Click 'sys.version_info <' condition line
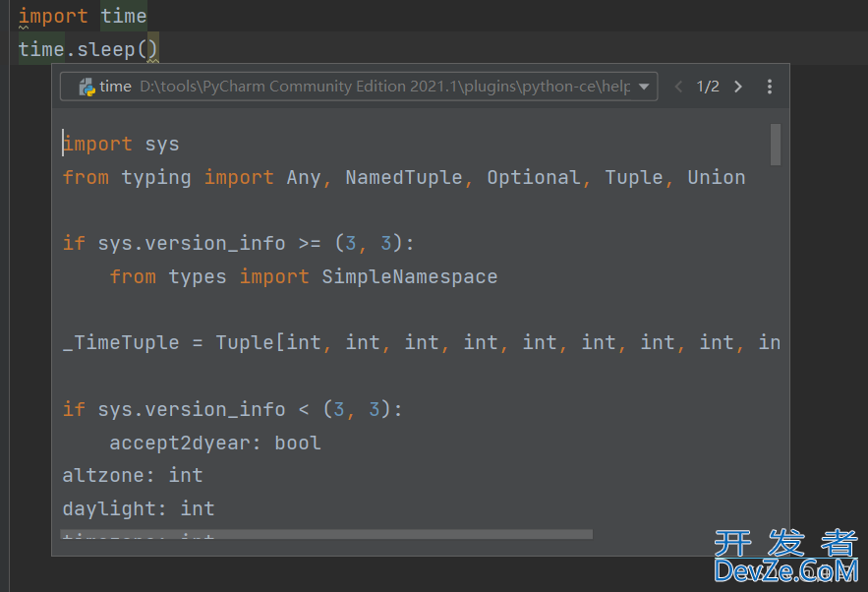The width and height of the screenshot is (868, 592). [233, 410]
